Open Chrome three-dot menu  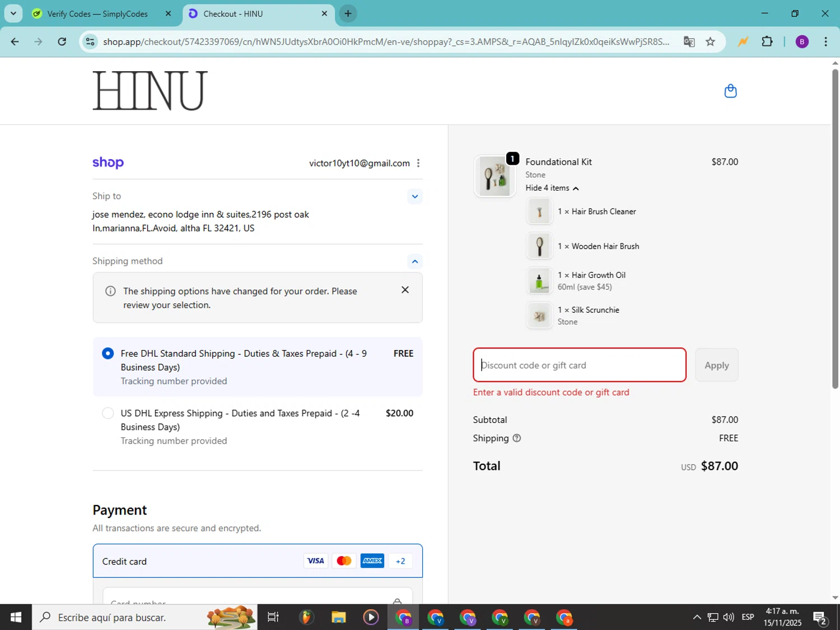click(x=825, y=41)
